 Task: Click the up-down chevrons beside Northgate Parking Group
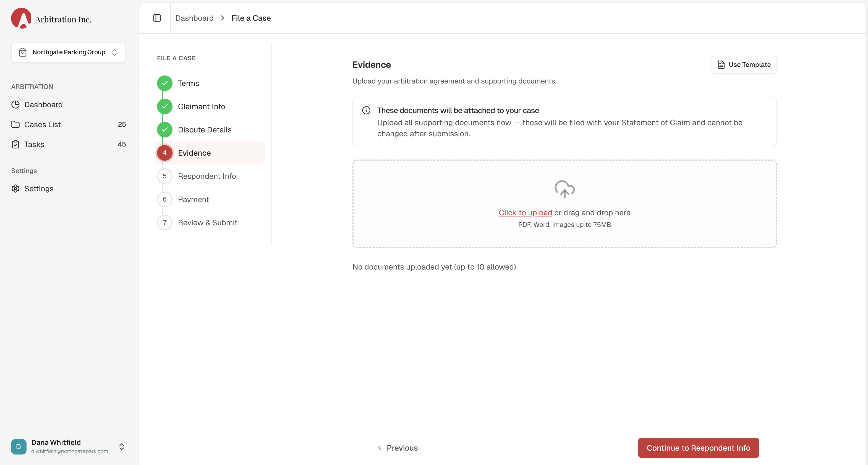click(x=114, y=52)
